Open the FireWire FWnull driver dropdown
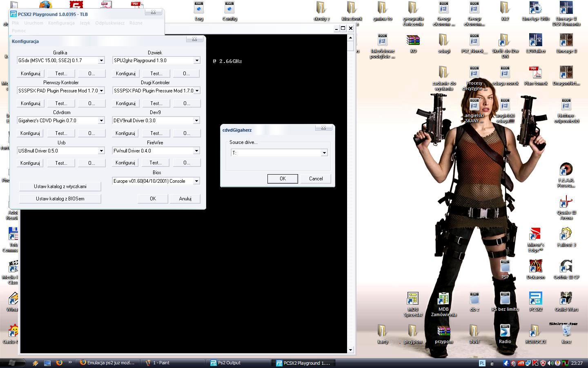 [x=196, y=151]
